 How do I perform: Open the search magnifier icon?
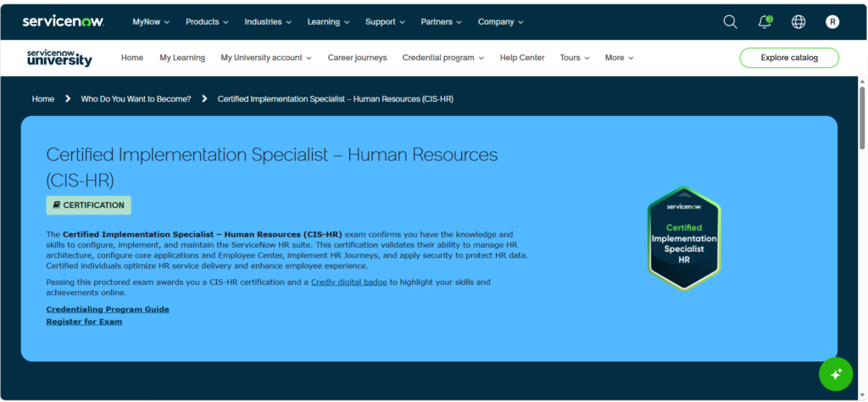tap(730, 22)
